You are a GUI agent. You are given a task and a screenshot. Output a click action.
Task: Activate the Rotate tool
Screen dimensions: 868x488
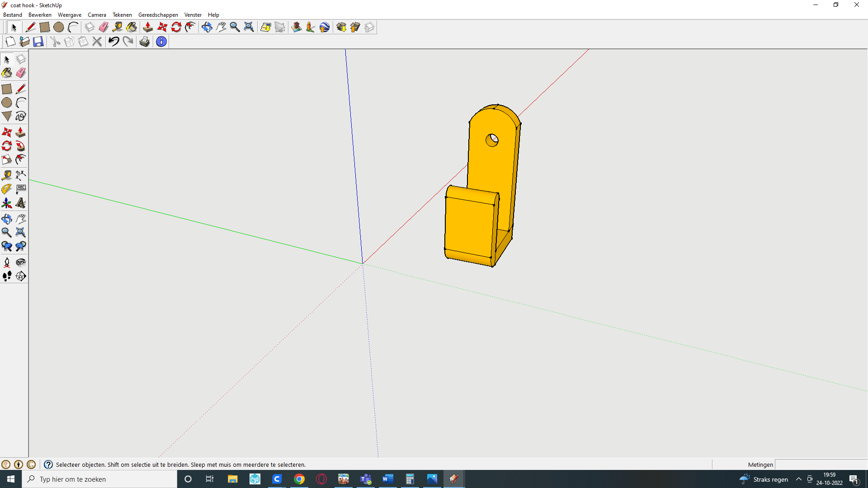coord(7,146)
